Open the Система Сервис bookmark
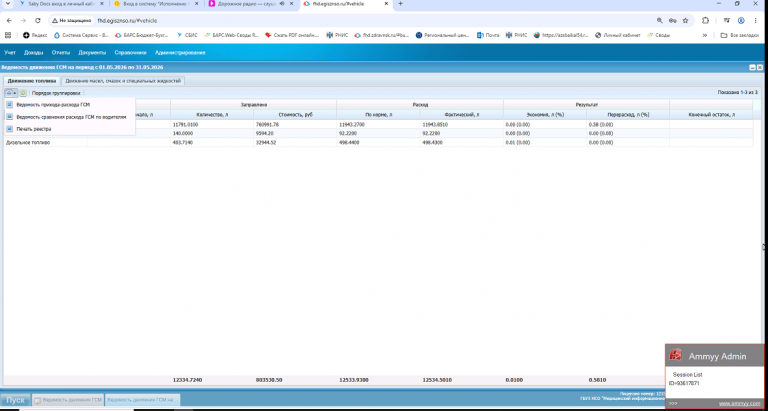This screenshot has width=768, height=411. pyautogui.click(x=81, y=35)
